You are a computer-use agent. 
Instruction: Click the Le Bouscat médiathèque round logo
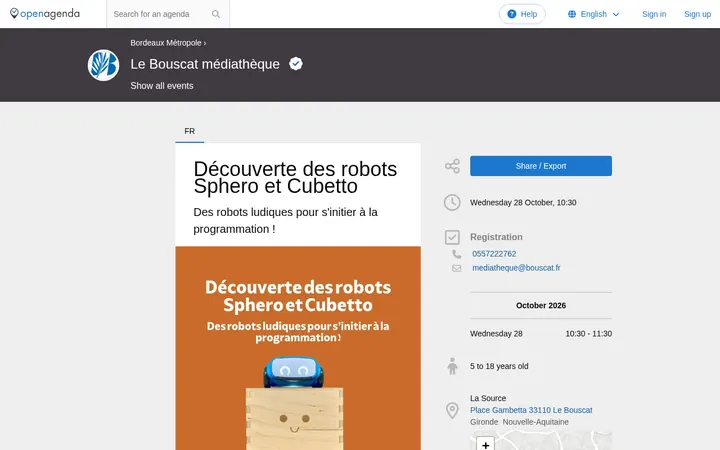click(x=103, y=65)
